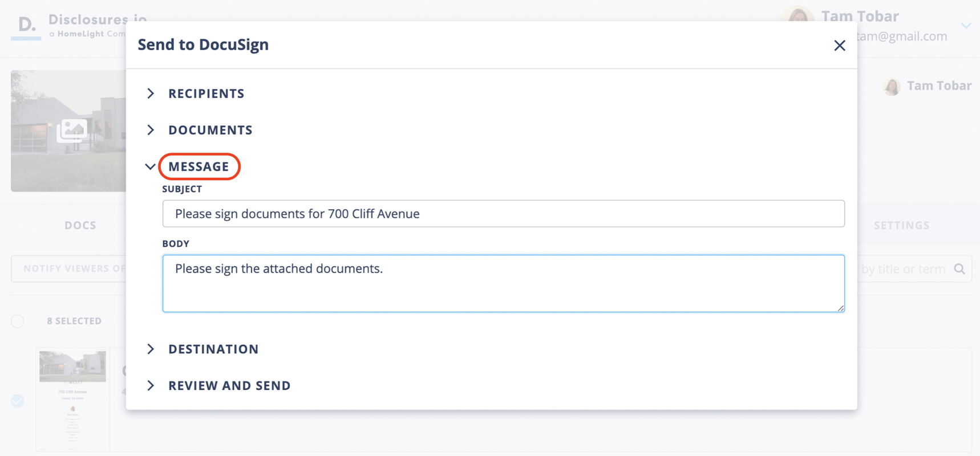Switch to the Settings tab

[901, 225]
